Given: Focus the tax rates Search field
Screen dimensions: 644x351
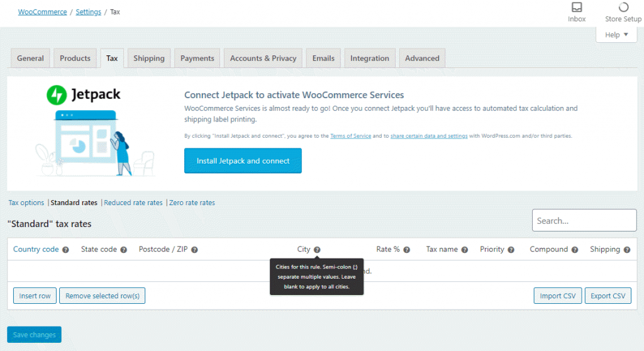Looking at the screenshot, I should [x=584, y=220].
